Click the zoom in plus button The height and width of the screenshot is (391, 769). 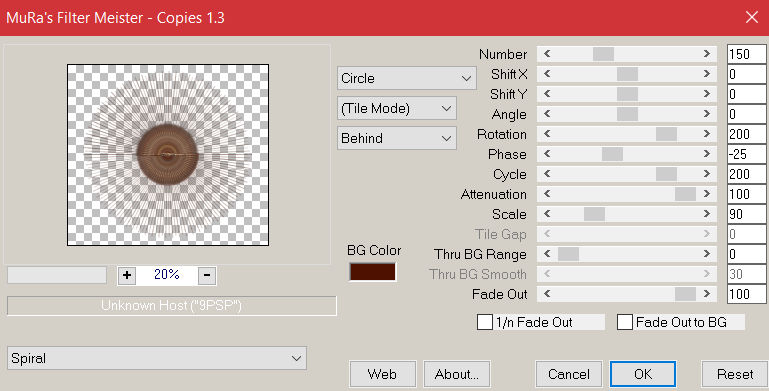pos(127,275)
